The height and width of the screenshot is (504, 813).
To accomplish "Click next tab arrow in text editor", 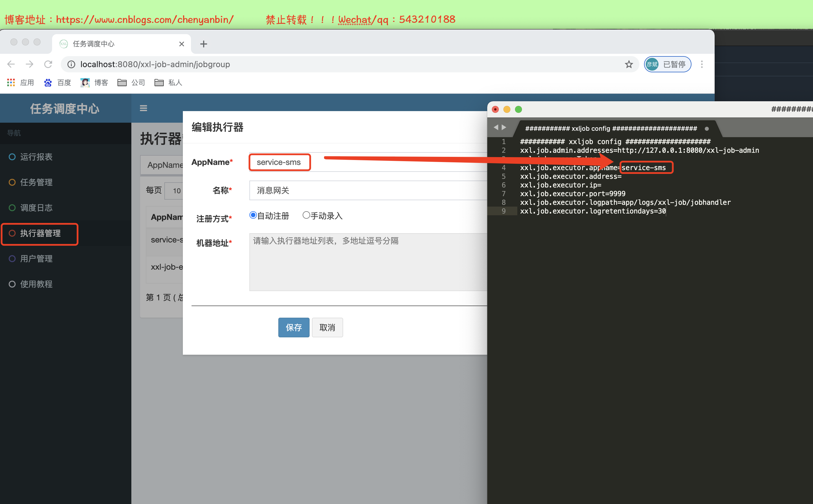I will pyautogui.click(x=504, y=127).
